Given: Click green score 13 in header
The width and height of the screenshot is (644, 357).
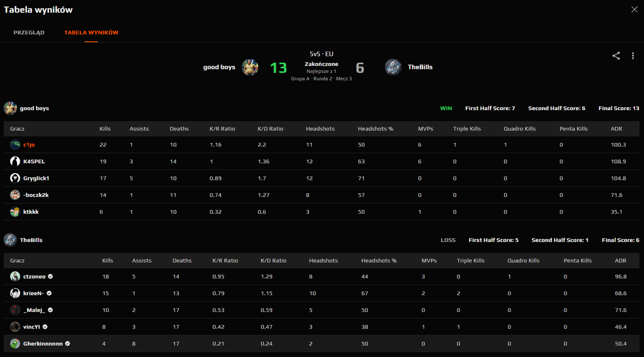Looking at the screenshot, I should pos(279,68).
